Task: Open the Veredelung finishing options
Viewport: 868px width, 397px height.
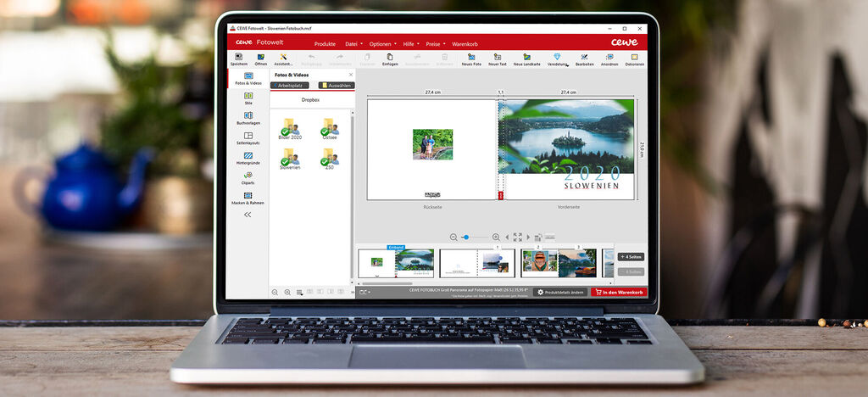Action: [x=558, y=59]
